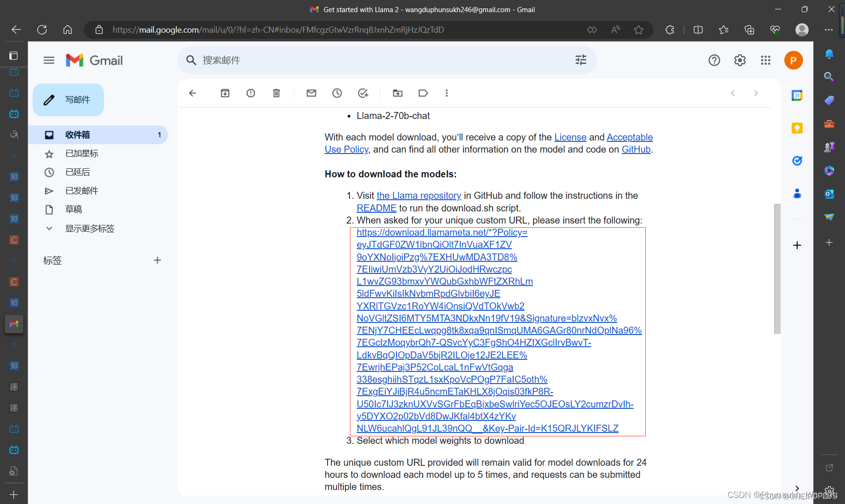The image size is (845, 504).
Task: Open the README link
Action: click(376, 208)
